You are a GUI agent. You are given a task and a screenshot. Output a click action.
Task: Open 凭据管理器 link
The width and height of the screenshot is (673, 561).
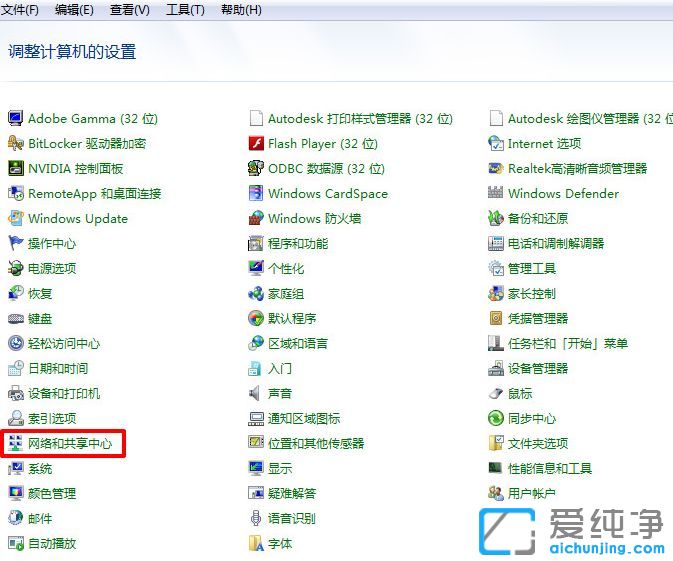click(x=538, y=318)
